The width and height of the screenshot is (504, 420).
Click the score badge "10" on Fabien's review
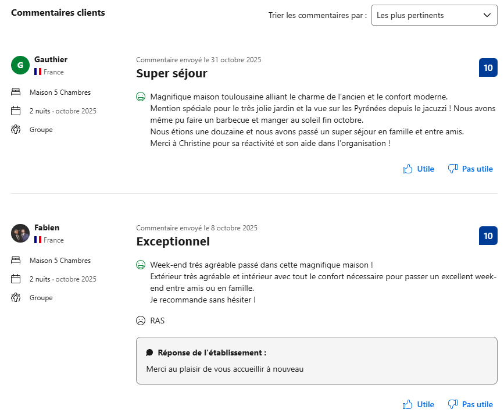488,236
